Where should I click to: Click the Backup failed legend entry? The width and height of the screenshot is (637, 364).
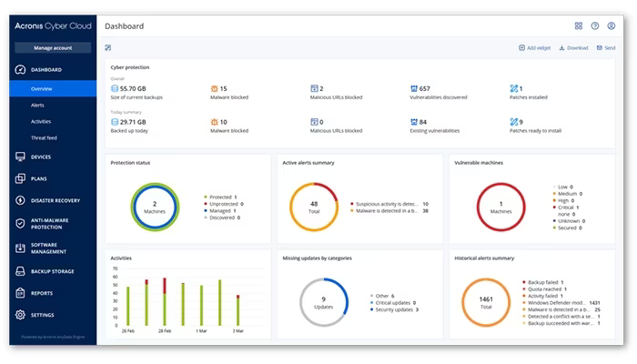[543, 282]
